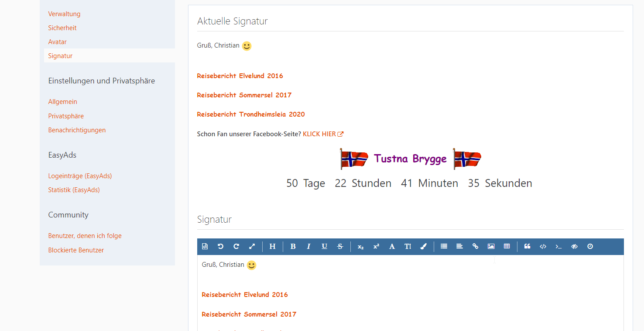Toggle italic formatting in signature editor
The height and width of the screenshot is (331, 644).
308,247
